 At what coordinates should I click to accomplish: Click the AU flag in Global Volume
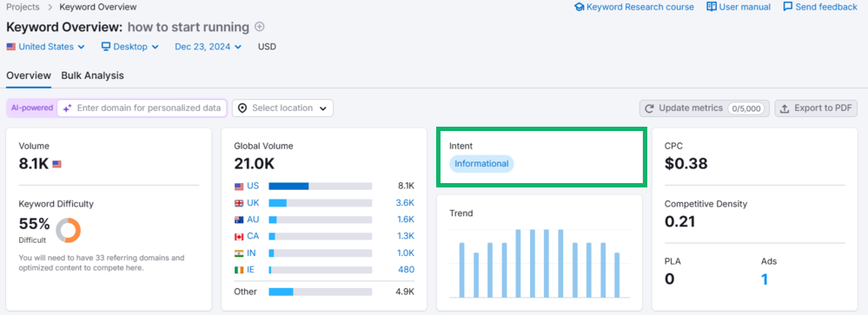tap(239, 220)
